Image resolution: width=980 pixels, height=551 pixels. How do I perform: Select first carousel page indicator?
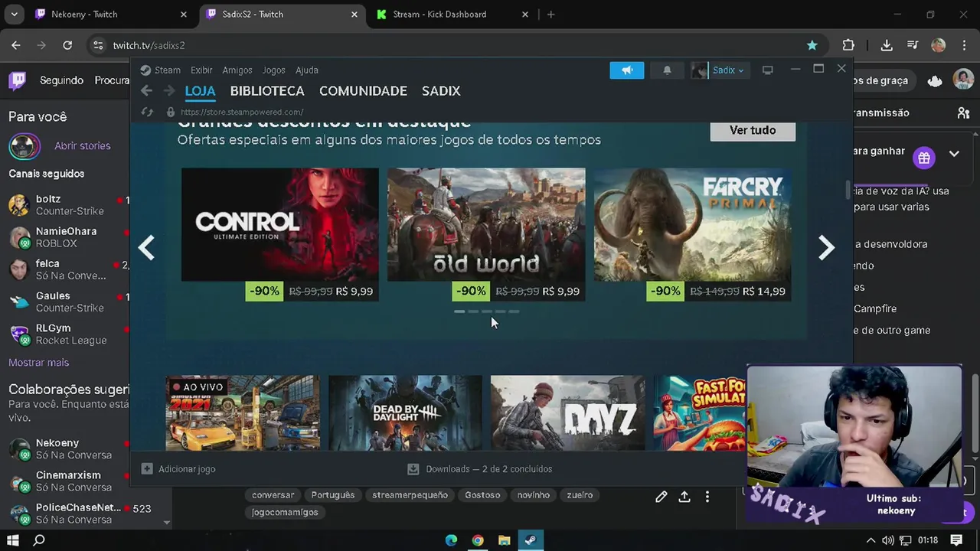[459, 311]
